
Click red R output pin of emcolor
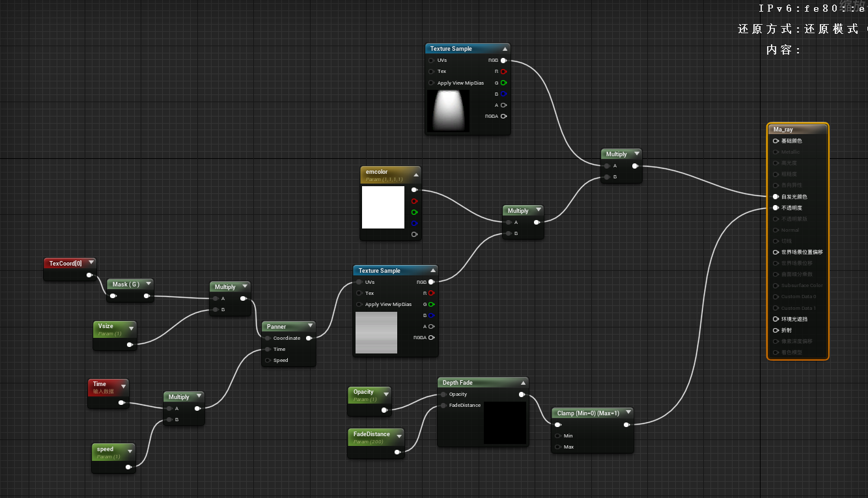coord(414,201)
